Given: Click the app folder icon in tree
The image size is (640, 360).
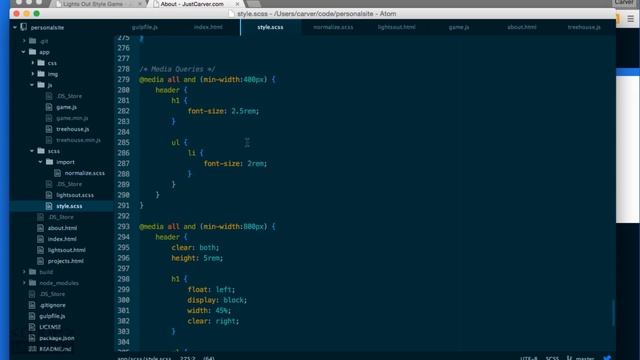Looking at the screenshot, I should [x=33, y=52].
